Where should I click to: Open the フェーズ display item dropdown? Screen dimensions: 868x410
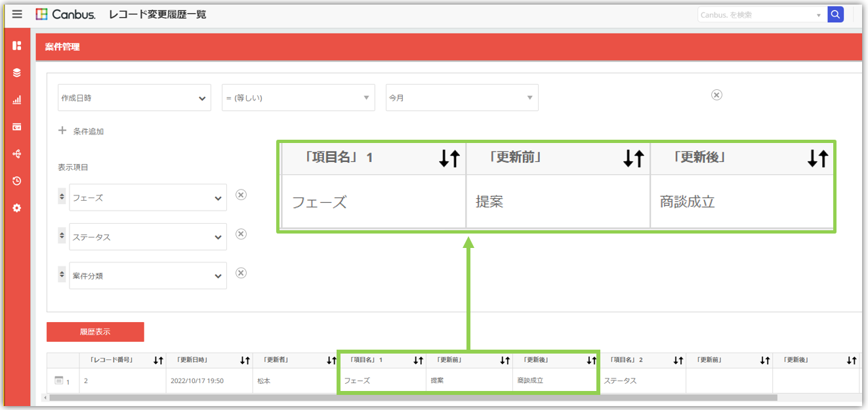click(x=148, y=197)
